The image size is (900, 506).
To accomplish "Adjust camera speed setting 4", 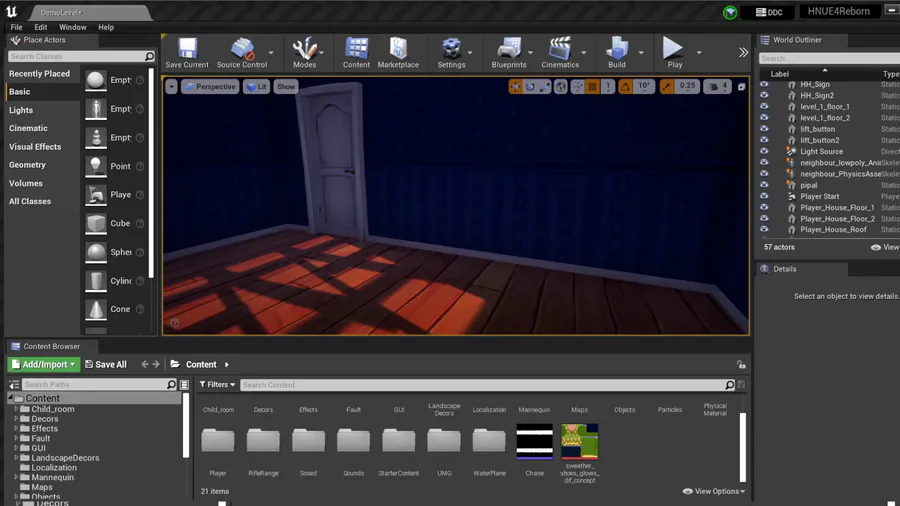I will tap(718, 87).
